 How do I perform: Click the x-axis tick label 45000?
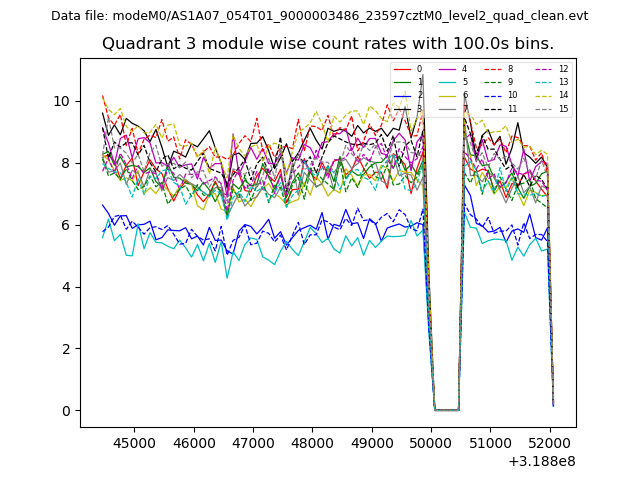[x=133, y=442]
